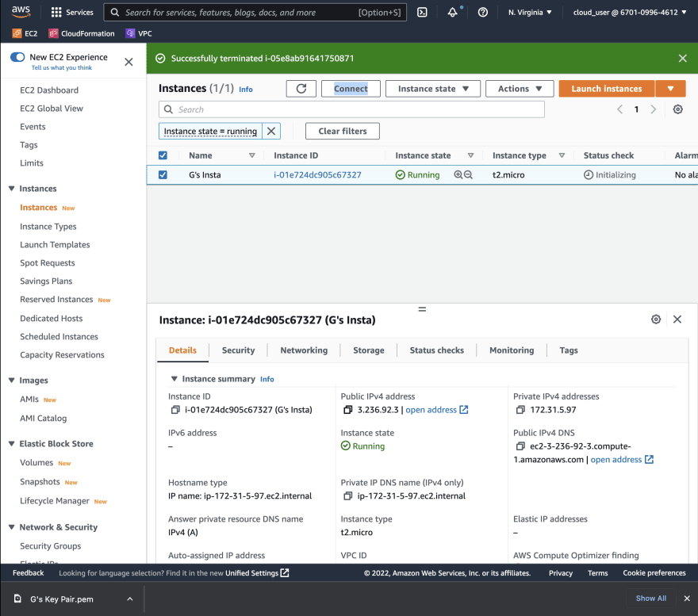Click Show All downloads button
Viewport: 698px width, 616px height.
coord(651,599)
